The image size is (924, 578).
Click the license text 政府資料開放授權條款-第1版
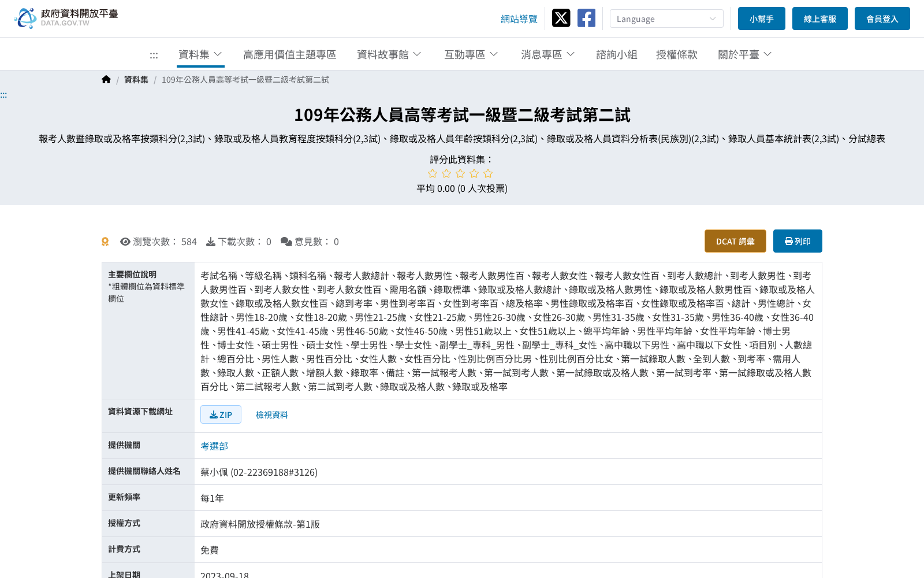click(260, 524)
